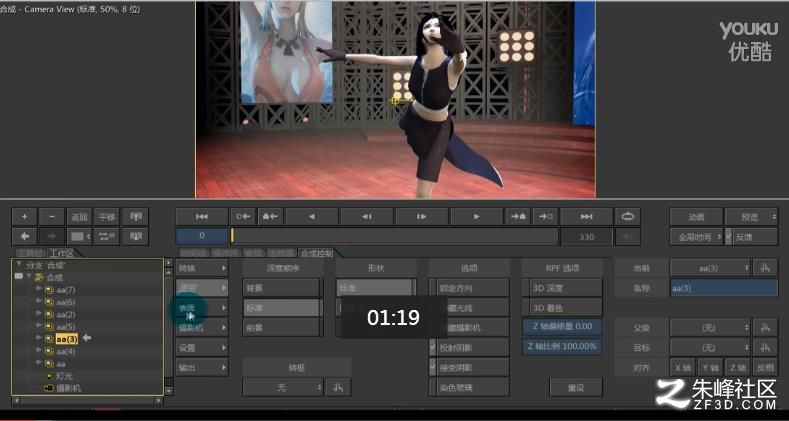
Task: Click the down-arrow panel icon beside schematic icon
Action: point(135,236)
